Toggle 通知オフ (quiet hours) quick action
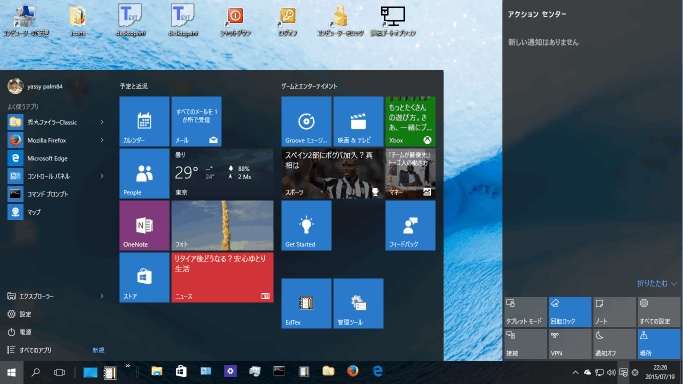 [x=615, y=344]
